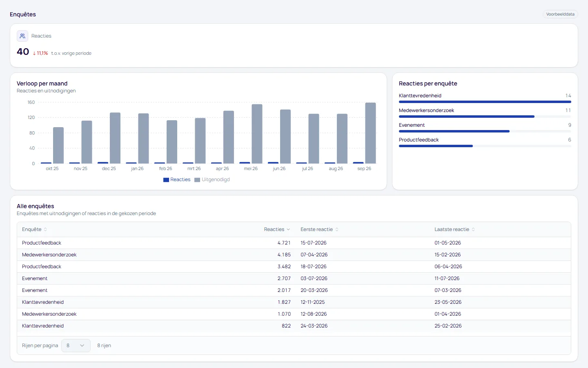Click the Reacties people icon
The height and width of the screenshot is (368, 588).
pyautogui.click(x=22, y=36)
